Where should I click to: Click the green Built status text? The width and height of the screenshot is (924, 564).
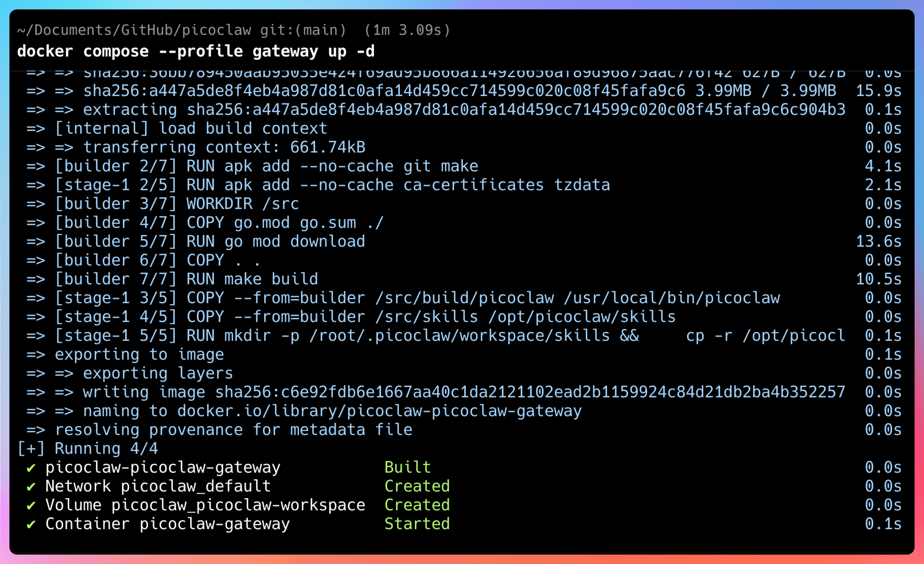(x=408, y=467)
